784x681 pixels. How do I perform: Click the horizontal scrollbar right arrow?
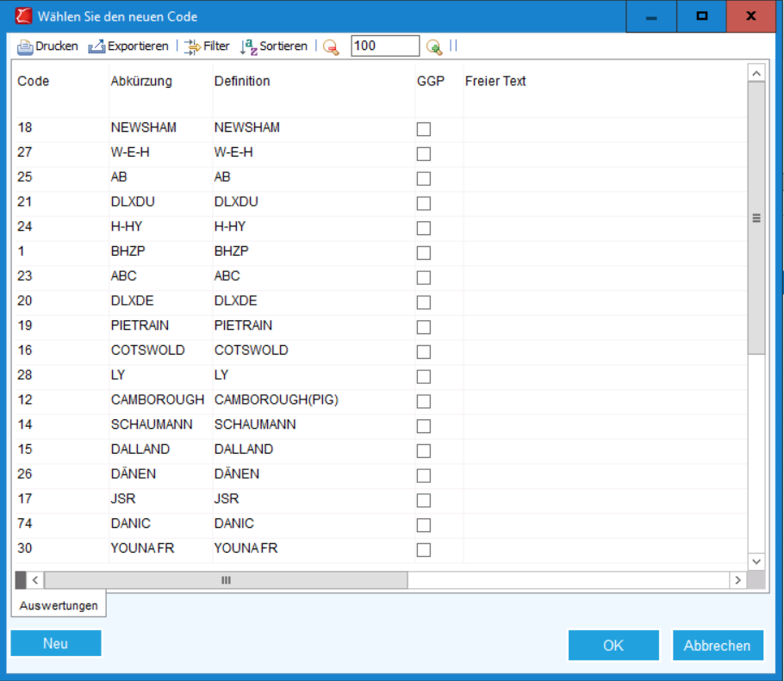click(x=738, y=580)
